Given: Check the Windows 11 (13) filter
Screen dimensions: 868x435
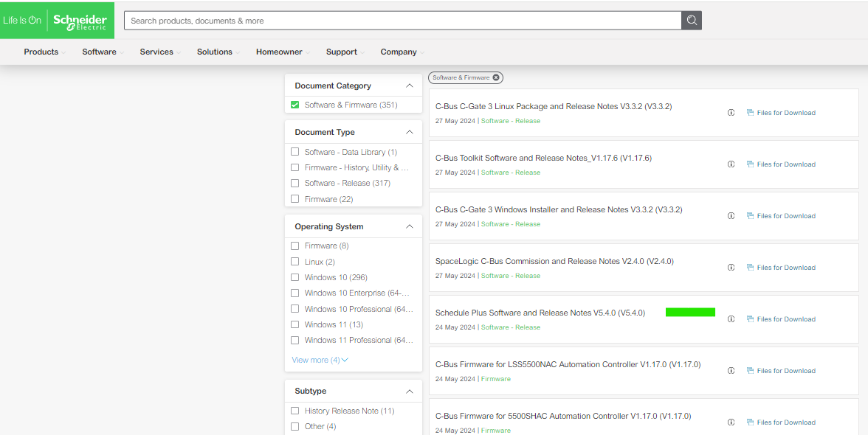Looking at the screenshot, I should 294,324.
